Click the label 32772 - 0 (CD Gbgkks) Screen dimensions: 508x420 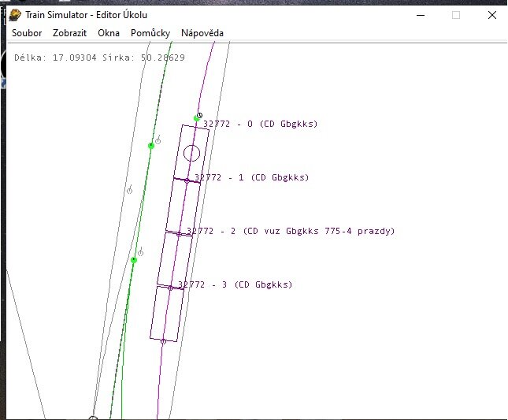[x=260, y=124]
